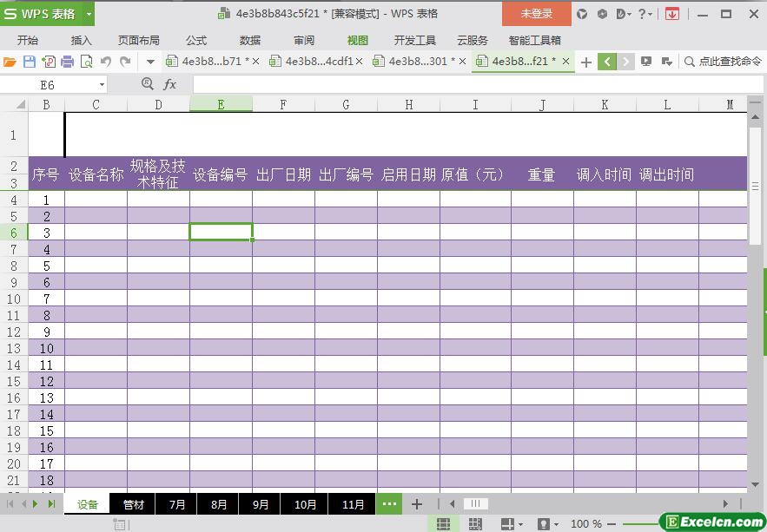
Task: Click the Print icon in toolbar
Action: [68, 62]
